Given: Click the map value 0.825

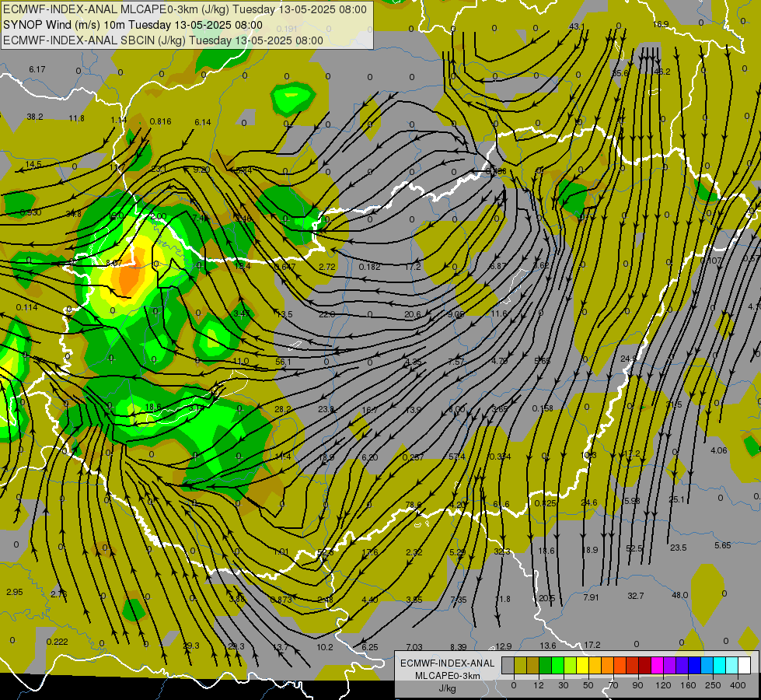Looking at the screenshot, I should click(545, 503).
